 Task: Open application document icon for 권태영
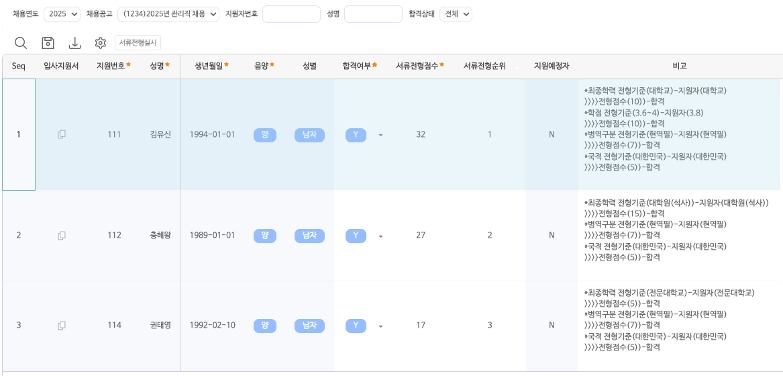(x=61, y=326)
